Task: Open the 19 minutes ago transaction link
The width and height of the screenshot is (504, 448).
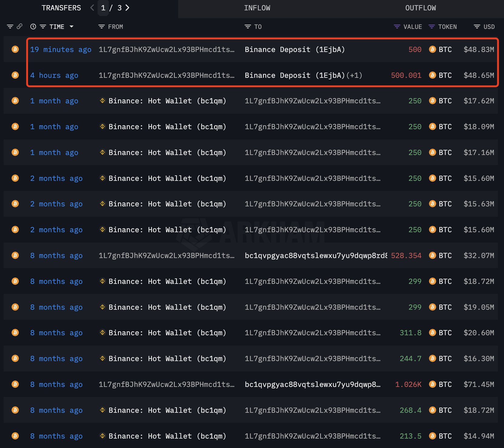Action: 60,50
